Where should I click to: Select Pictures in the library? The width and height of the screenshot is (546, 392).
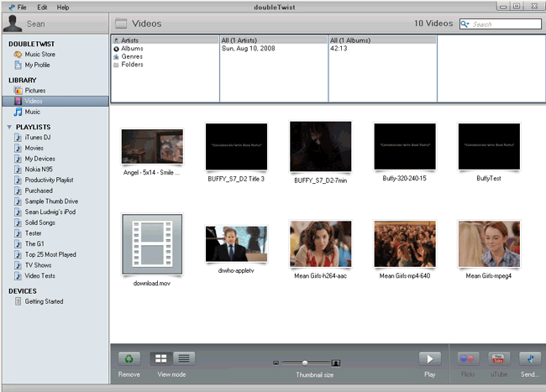34,91
